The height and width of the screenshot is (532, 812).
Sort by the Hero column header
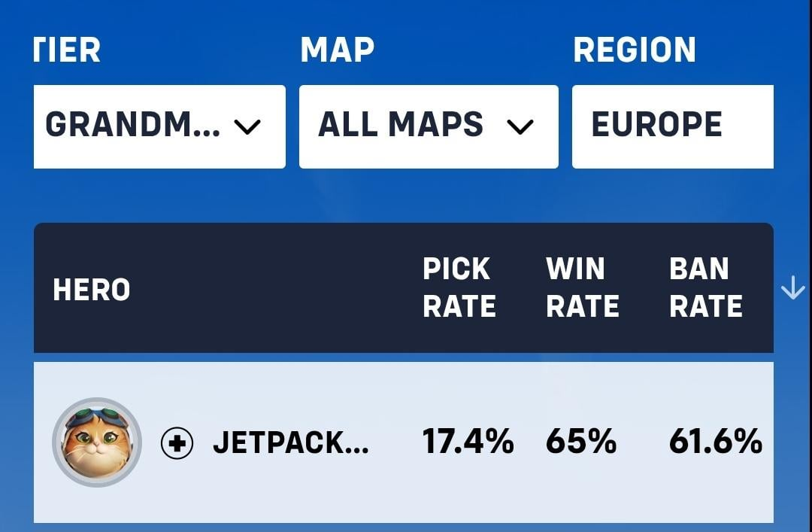[92, 290]
